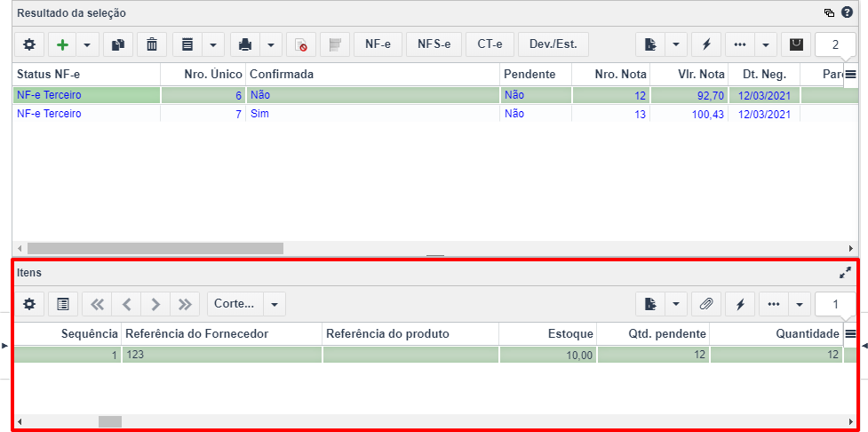868x432 pixels.
Task: Open settings gear in Itens toolbar
Action: [x=28, y=304]
